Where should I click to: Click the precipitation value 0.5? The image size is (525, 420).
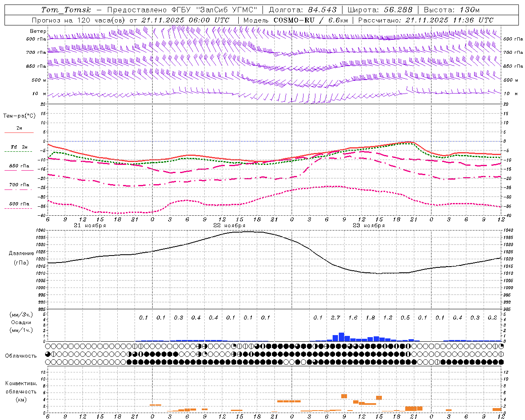[x=405, y=317]
